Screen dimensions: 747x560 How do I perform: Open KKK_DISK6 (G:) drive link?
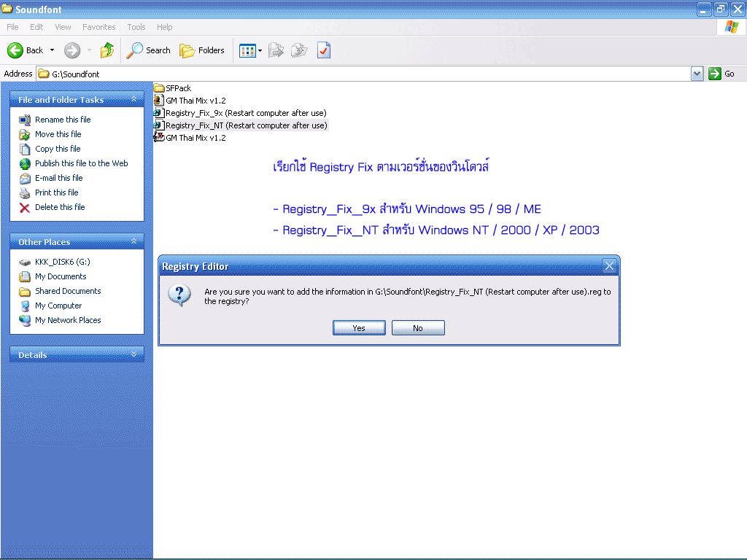pos(63,262)
